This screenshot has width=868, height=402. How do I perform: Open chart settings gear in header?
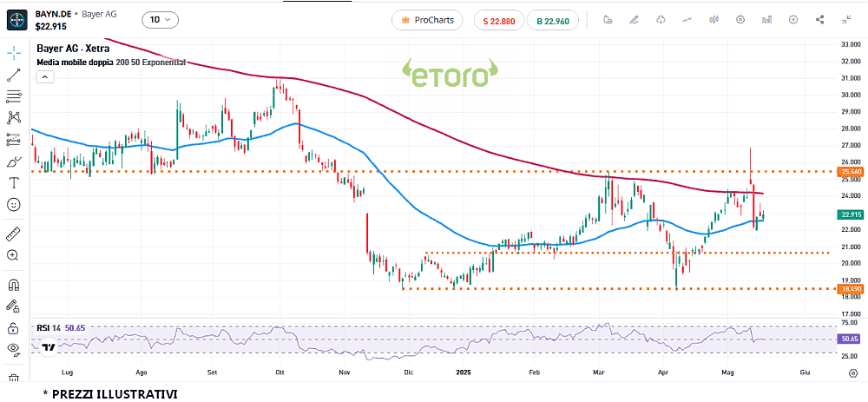click(x=740, y=20)
